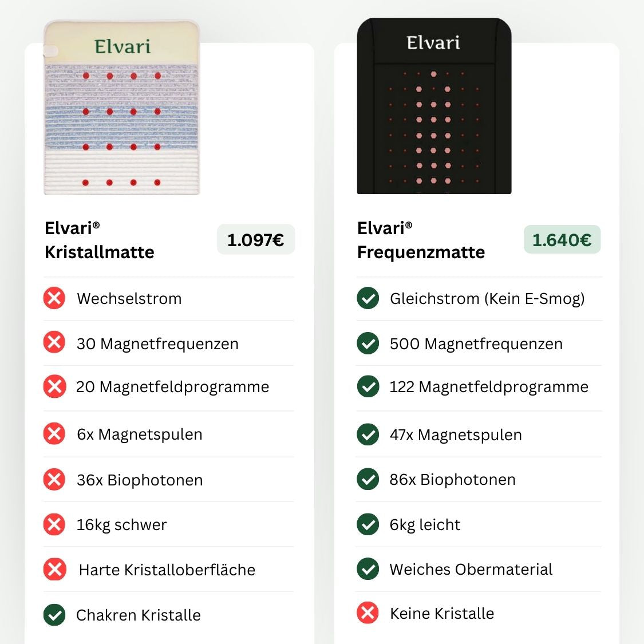Image resolution: width=644 pixels, height=644 pixels.
Task: Click the X icon next to 30 Magnetfrequenzen
Action: click(54, 343)
